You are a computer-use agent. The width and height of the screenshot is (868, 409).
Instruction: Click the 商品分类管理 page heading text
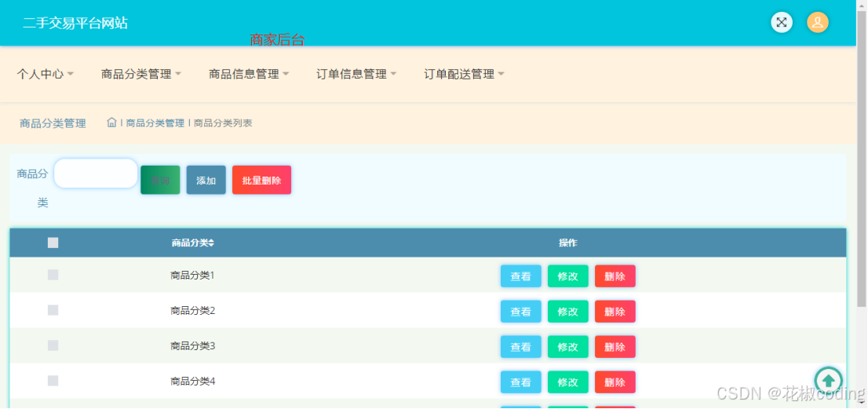[x=53, y=123]
